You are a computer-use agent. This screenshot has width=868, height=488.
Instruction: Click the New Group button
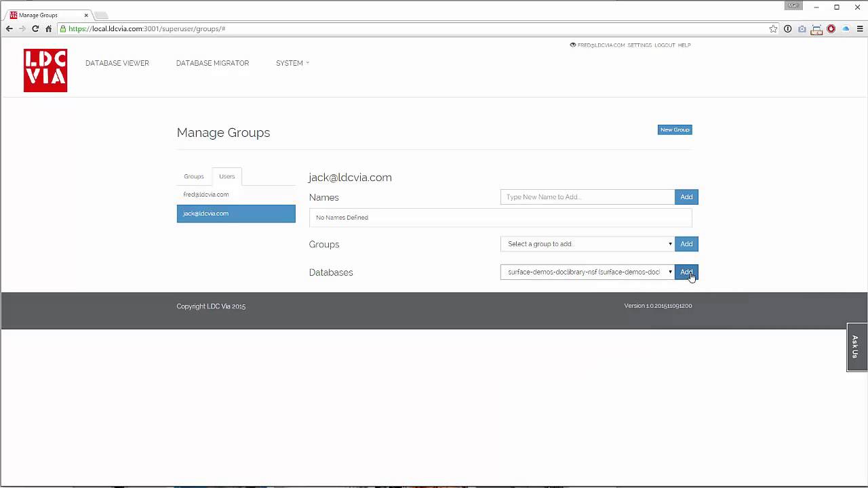click(675, 129)
